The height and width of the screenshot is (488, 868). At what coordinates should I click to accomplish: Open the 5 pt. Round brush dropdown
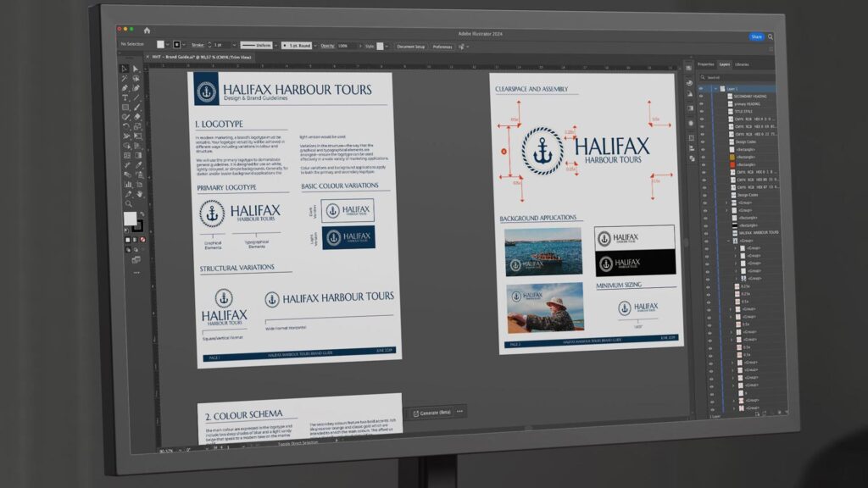[x=315, y=46]
